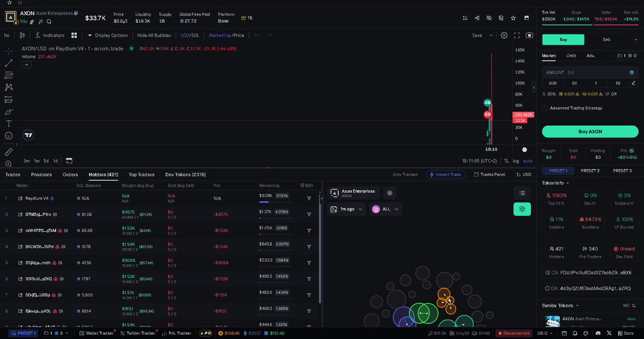Viewport: 644px width, 339px height.
Task: Collapse the volume indicator legend
Action: [27, 64]
